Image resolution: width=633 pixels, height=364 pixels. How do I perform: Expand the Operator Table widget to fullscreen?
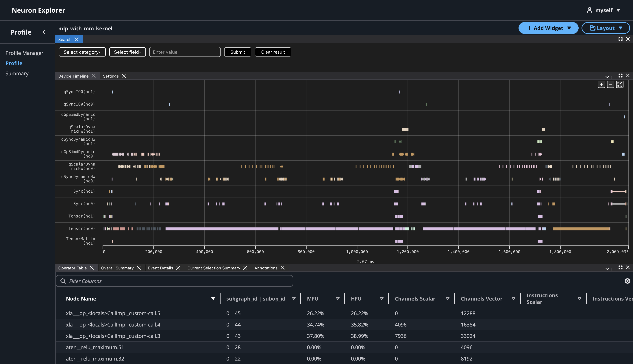621,267
